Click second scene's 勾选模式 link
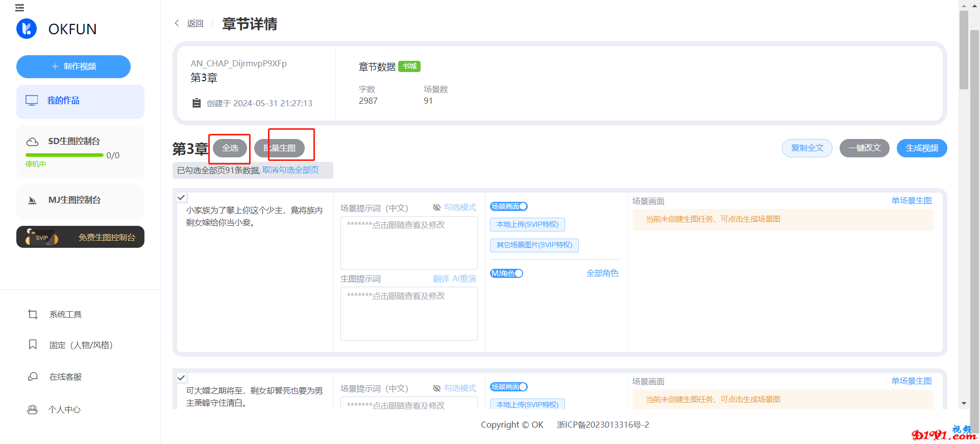 pyautogui.click(x=460, y=388)
